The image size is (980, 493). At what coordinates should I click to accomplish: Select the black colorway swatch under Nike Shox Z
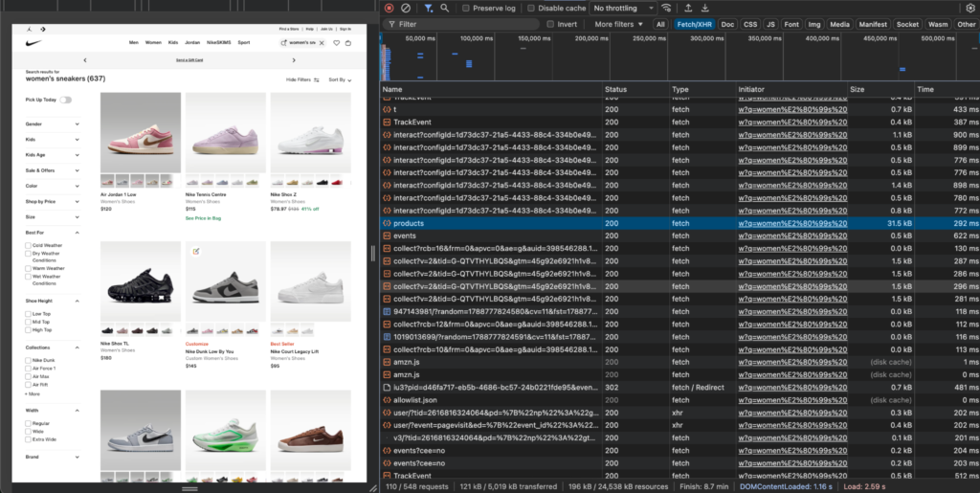[x=323, y=182]
